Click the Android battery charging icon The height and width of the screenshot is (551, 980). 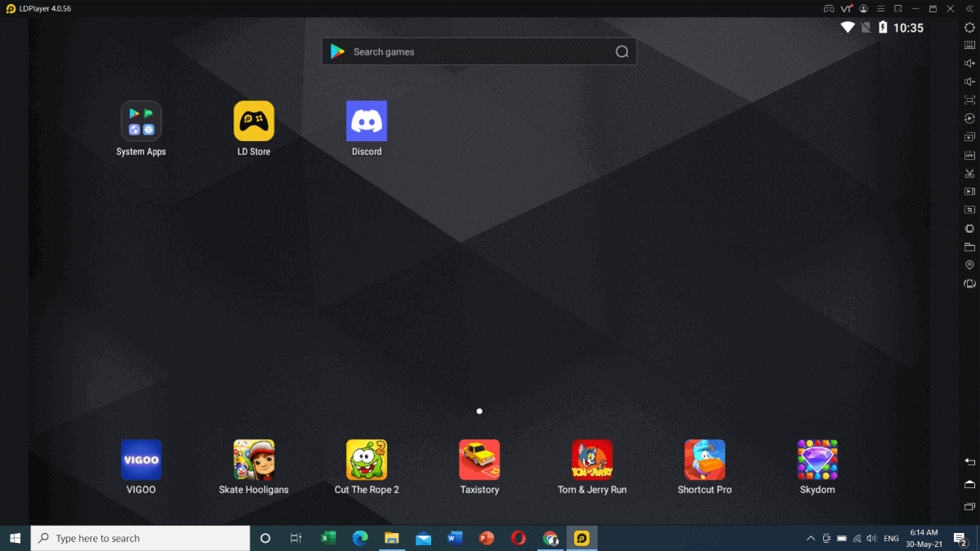[x=883, y=28]
